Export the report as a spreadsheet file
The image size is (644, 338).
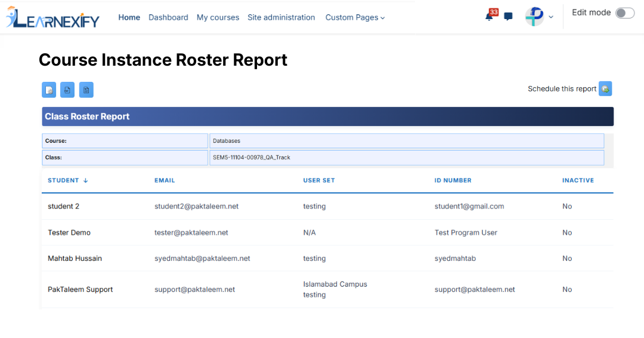[86, 90]
